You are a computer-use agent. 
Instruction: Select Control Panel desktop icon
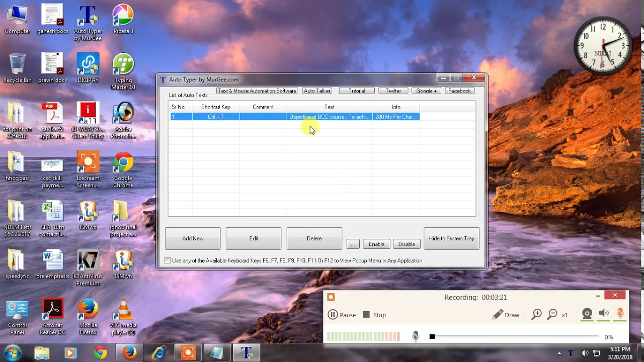[x=18, y=317]
